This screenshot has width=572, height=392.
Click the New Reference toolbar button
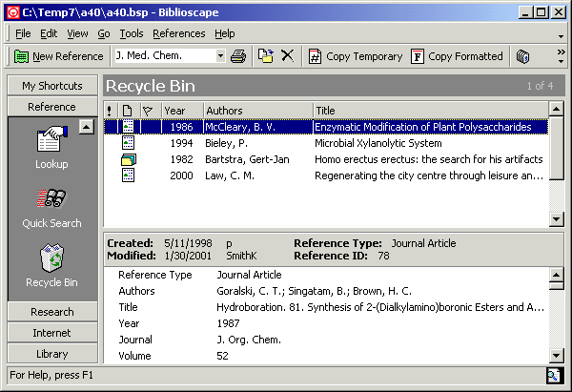(x=59, y=56)
